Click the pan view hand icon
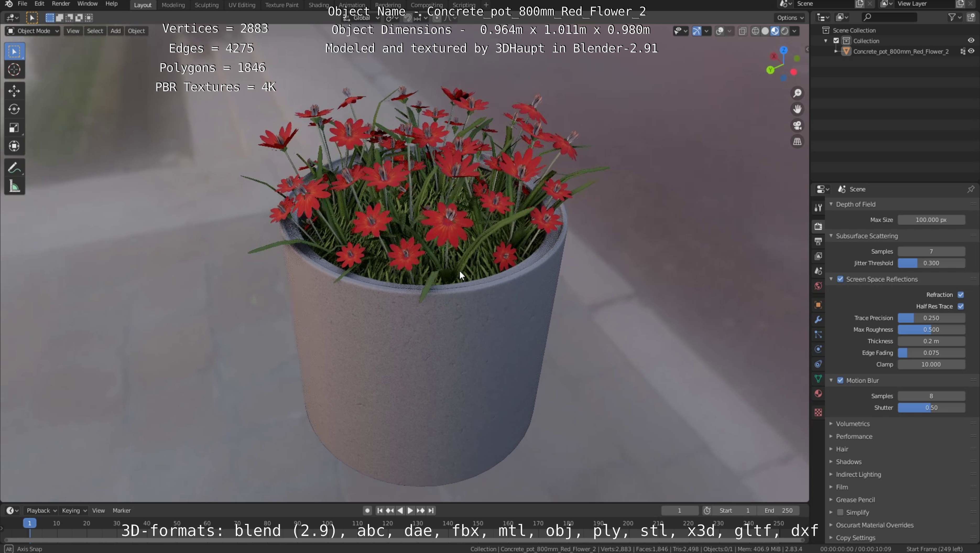This screenshot has width=980, height=553. coord(797,109)
